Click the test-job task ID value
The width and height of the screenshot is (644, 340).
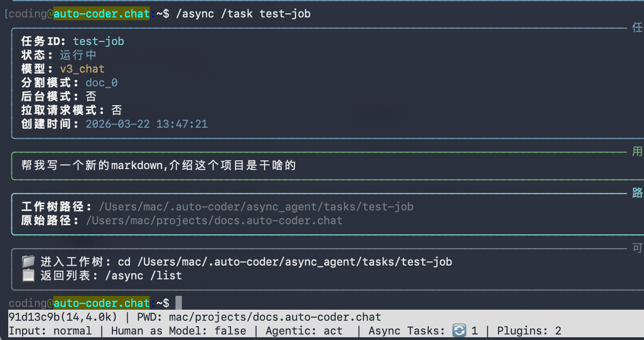click(x=98, y=41)
